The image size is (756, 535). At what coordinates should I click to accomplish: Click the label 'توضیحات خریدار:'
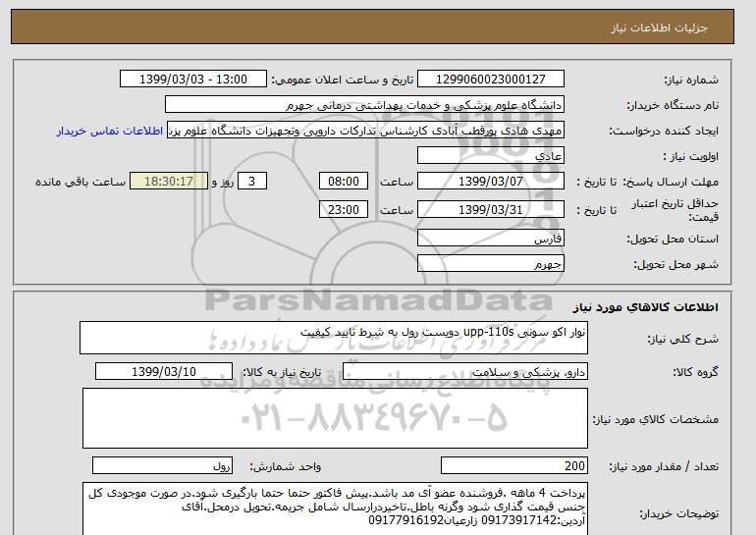coord(678,513)
